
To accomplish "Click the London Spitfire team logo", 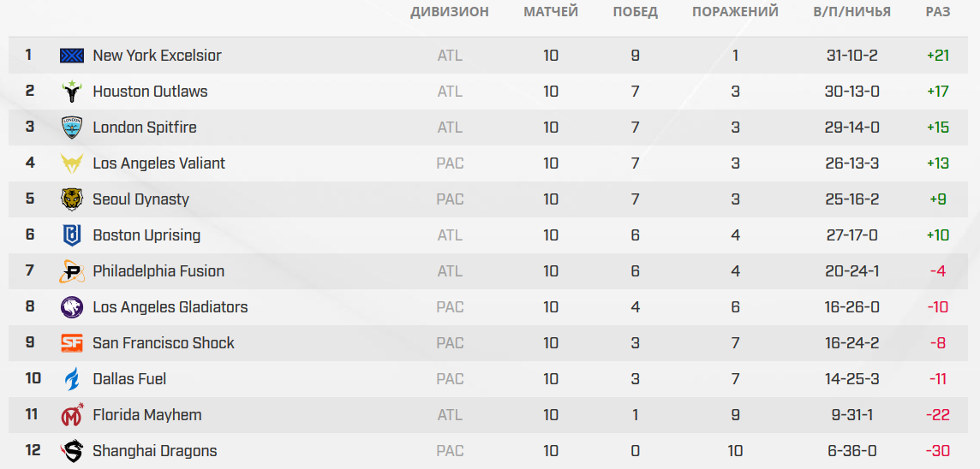I will click(72, 128).
